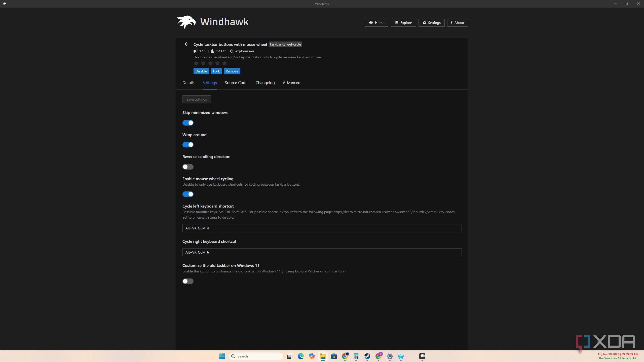Click the explorer.exe target icon
The width and height of the screenshot is (644, 362).
point(232,51)
